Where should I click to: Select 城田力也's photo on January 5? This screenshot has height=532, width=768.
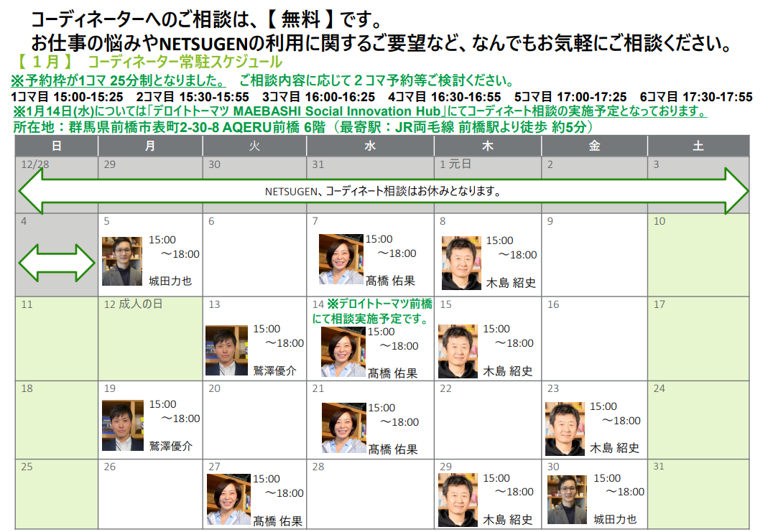(122, 261)
